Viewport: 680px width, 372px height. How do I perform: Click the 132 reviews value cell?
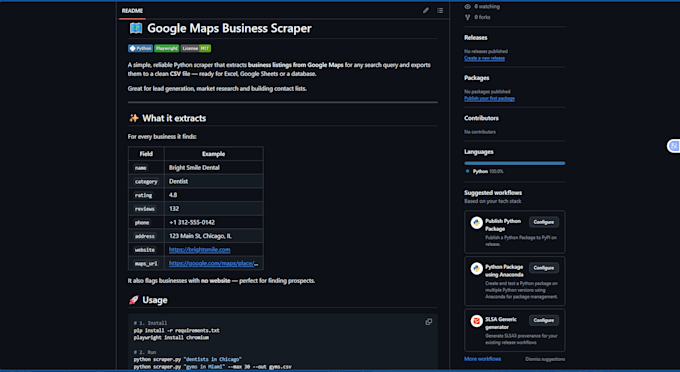(214, 209)
